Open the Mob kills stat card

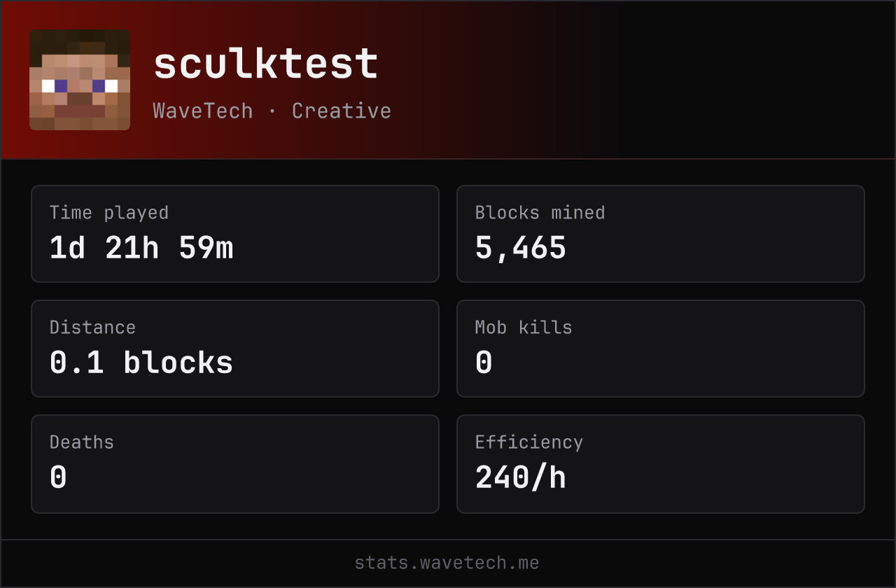661,349
